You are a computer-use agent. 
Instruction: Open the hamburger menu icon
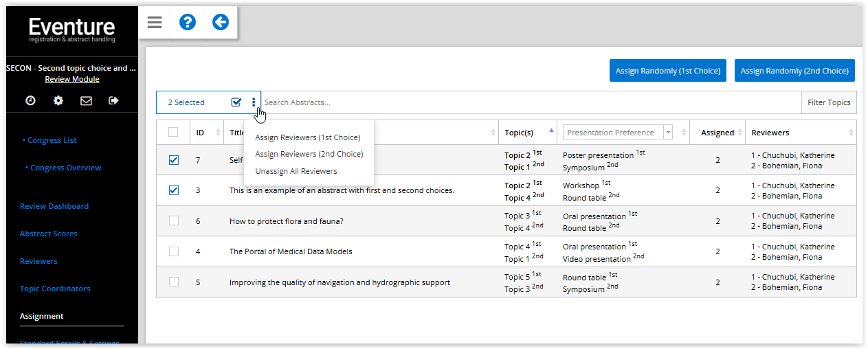[x=155, y=23]
